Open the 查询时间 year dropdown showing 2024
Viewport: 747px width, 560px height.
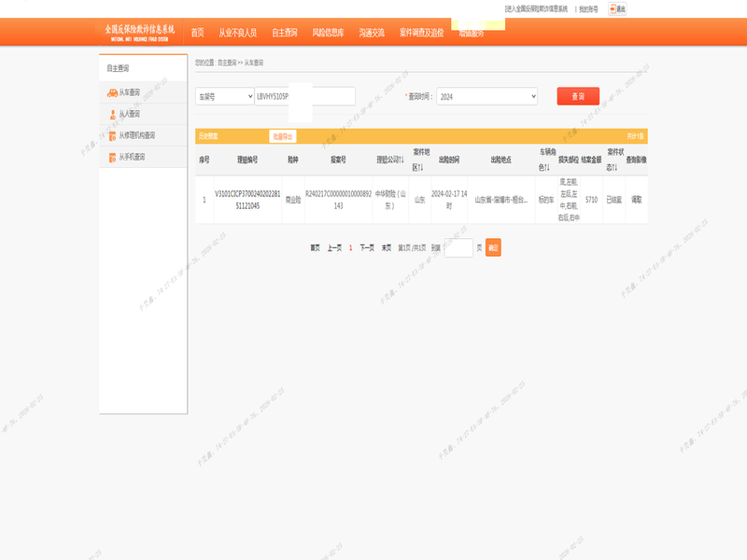tap(486, 96)
